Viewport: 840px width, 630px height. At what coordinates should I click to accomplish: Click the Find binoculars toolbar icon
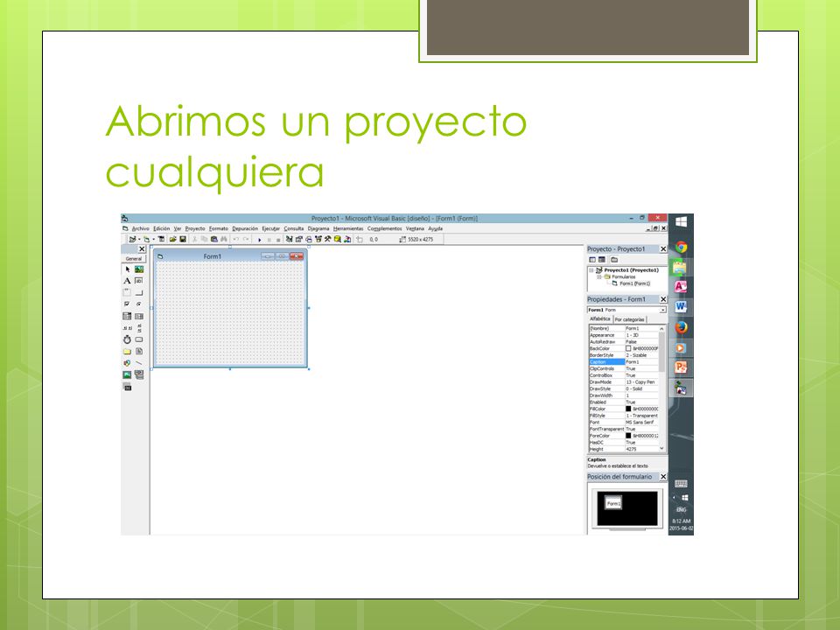click(224, 240)
